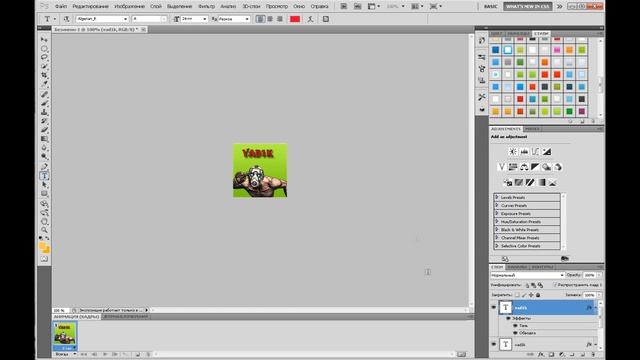Click the WHAT'S NEW IN CS4 workspace button
Screen dimensions: 640x360
tap(528, 6)
